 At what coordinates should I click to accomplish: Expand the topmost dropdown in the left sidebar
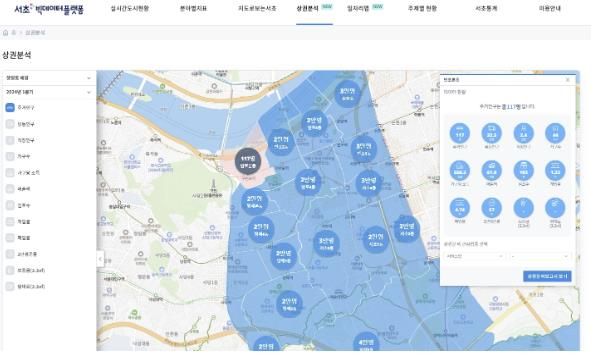(x=49, y=78)
